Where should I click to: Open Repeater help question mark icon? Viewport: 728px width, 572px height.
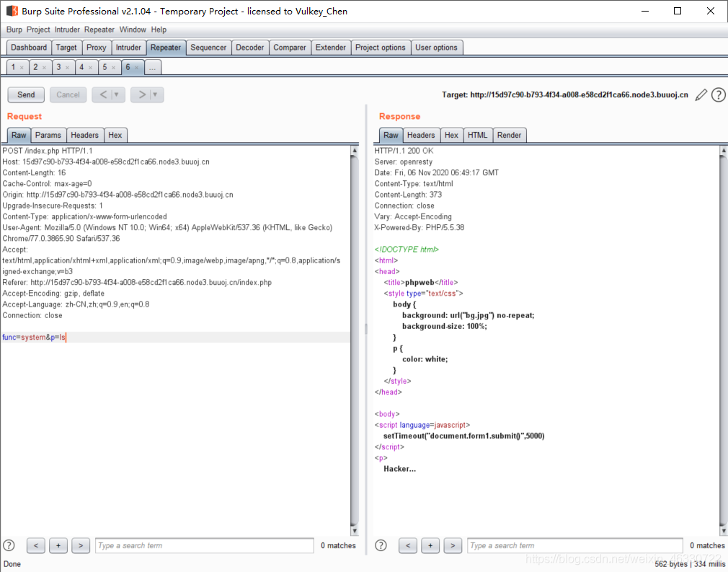tap(718, 94)
